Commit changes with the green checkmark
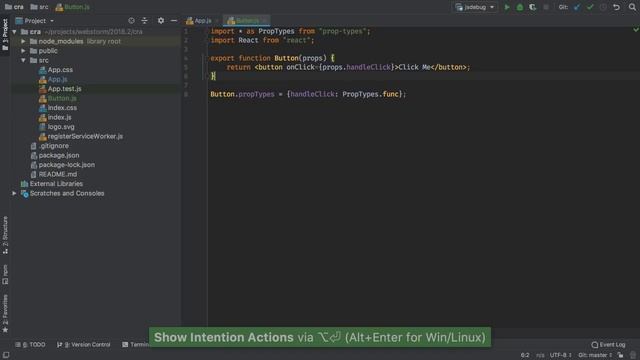Screen dimensions: 640x360 [x=590, y=7]
